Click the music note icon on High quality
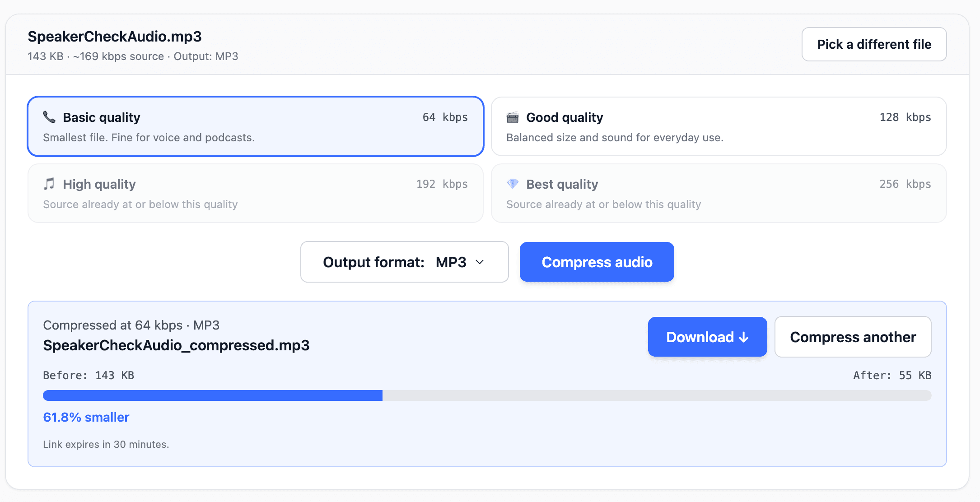Screen dimensions: 980x502 click(x=49, y=184)
